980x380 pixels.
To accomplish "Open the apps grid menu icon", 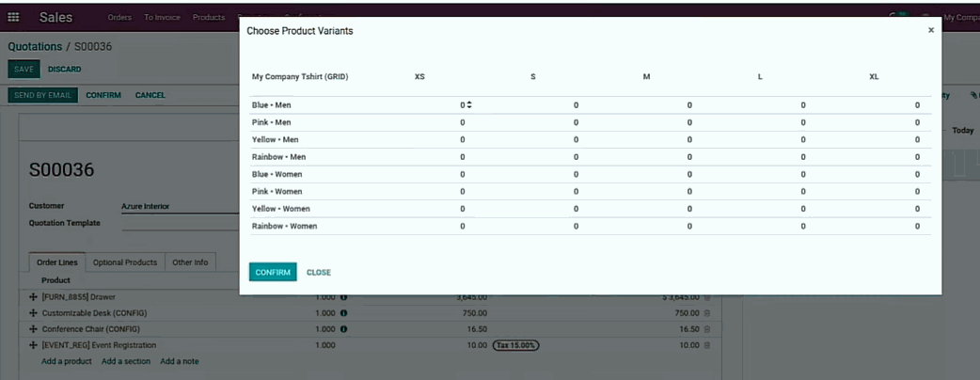I will tap(13, 17).
